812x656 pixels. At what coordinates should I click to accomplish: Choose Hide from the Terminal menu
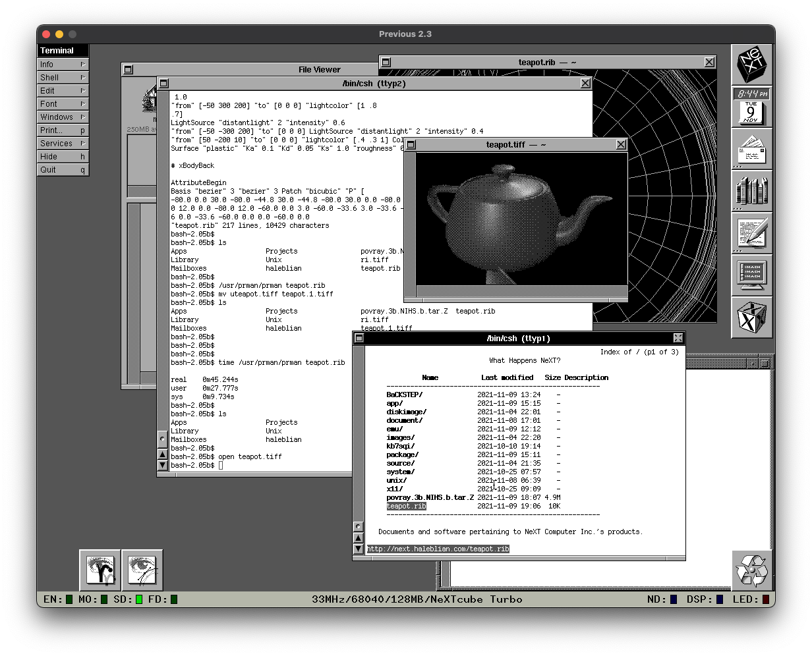point(62,156)
